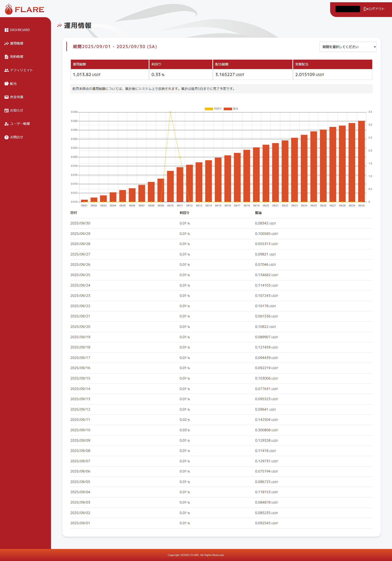Click the yellow 利回り legend color swatch
Screen dimensions: 392x561
click(209, 109)
